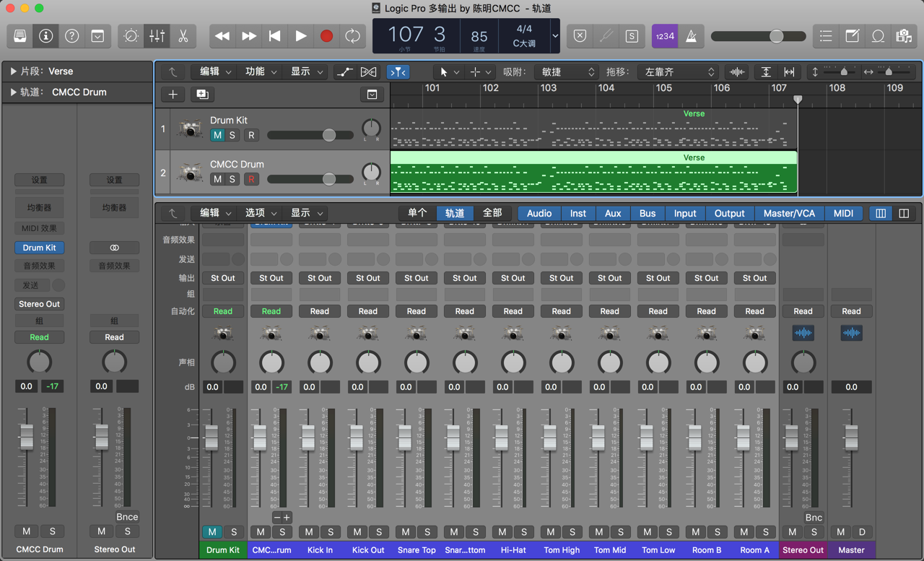Switch to the 全部 mixer tab
Screen dimensions: 924x561
pos(494,213)
